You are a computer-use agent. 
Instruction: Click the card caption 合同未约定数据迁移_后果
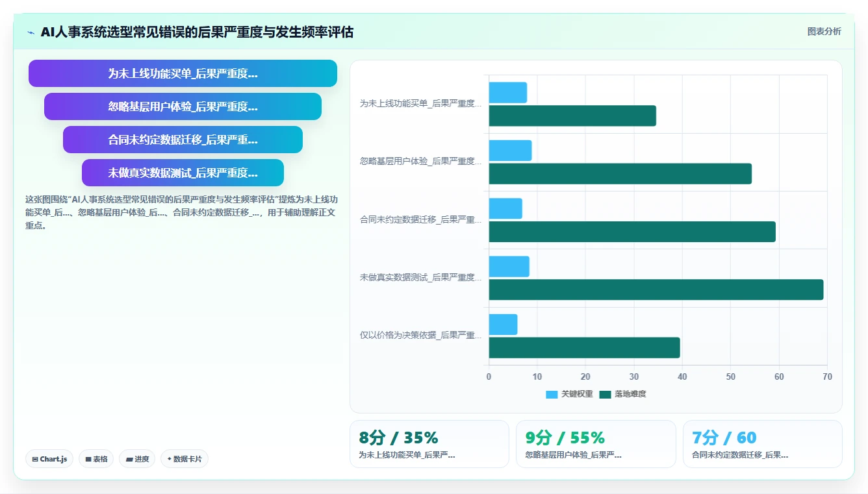[x=740, y=455]
